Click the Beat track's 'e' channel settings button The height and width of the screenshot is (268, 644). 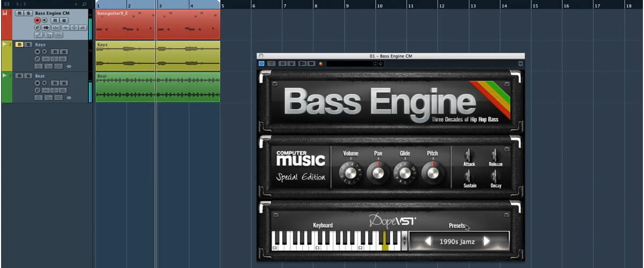pyautogui.click(x=37, y=90)
